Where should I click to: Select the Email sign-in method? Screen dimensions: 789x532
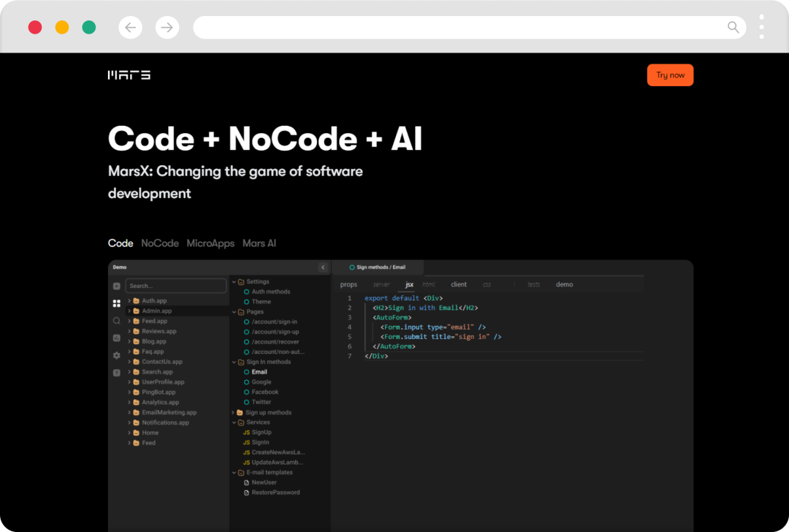click(259, 372)
